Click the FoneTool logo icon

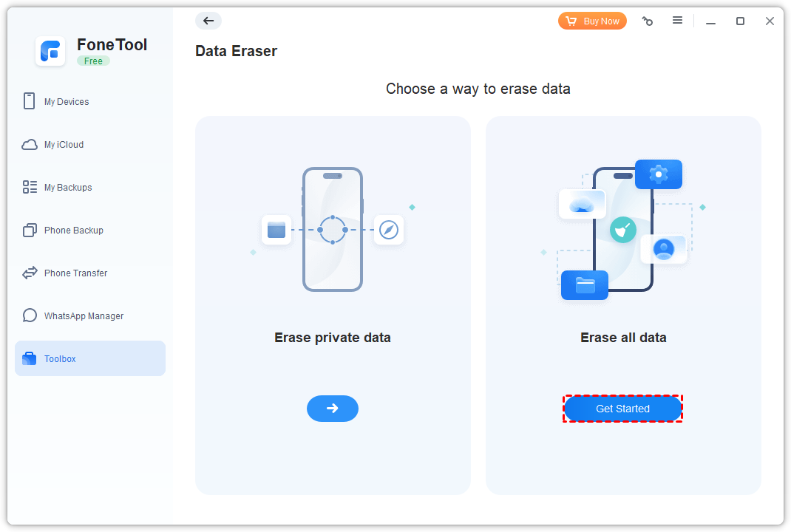[x=50, y=51]
